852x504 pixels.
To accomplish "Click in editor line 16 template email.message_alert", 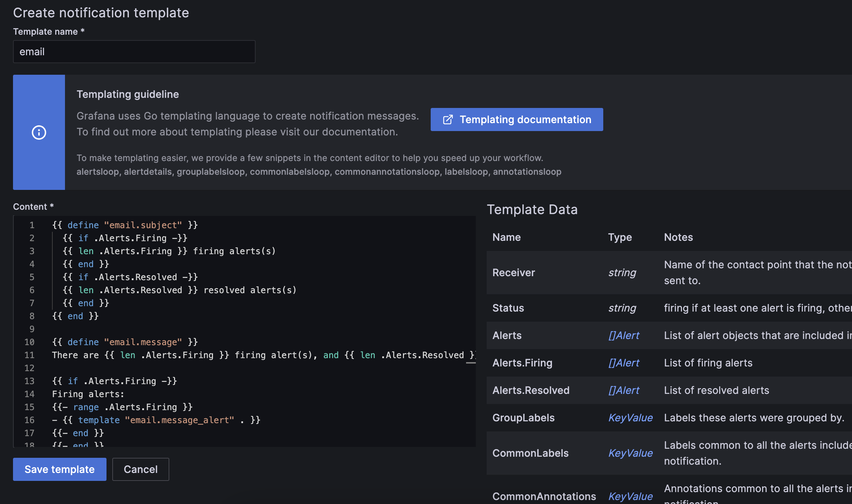I will tap(179, 420).
